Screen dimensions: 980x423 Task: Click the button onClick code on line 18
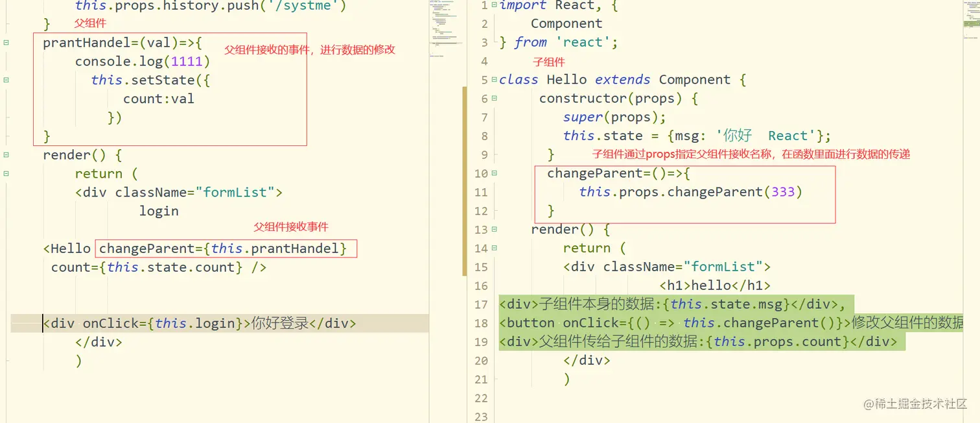(730, 323)
